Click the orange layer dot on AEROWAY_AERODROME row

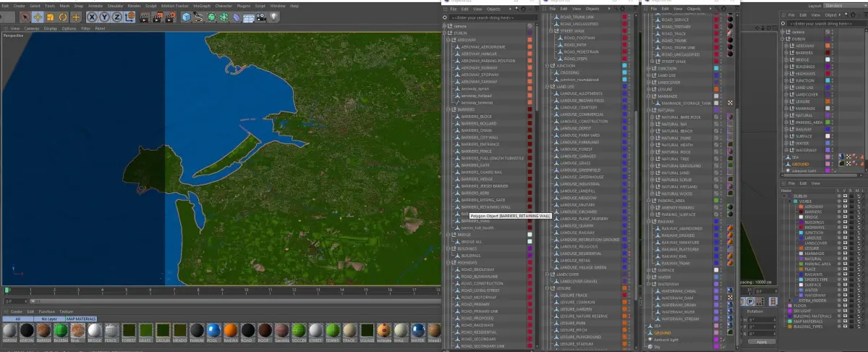(x=529, y=47)
